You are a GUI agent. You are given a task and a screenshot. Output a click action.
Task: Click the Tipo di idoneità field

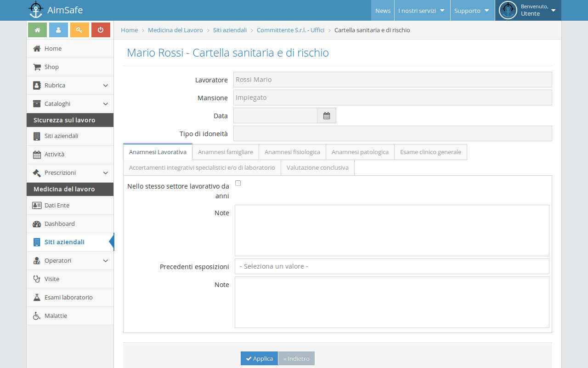(393, 133)
